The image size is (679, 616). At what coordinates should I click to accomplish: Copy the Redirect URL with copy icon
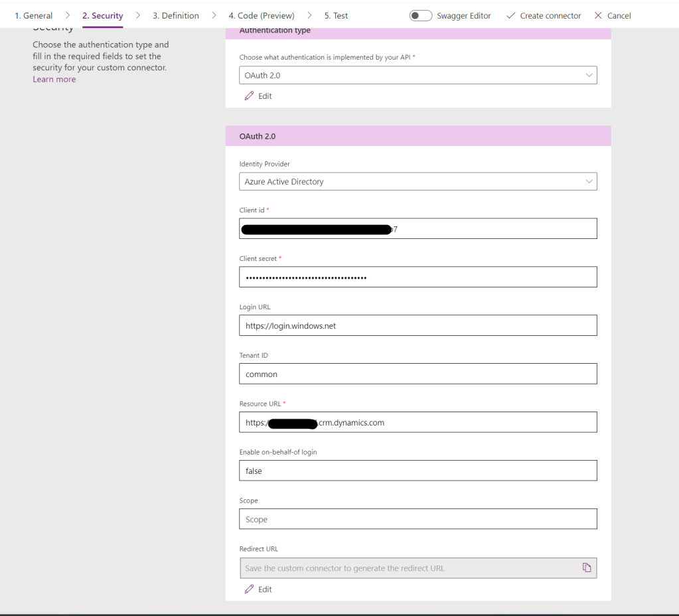pyautogui.click(x=586, y=567)
